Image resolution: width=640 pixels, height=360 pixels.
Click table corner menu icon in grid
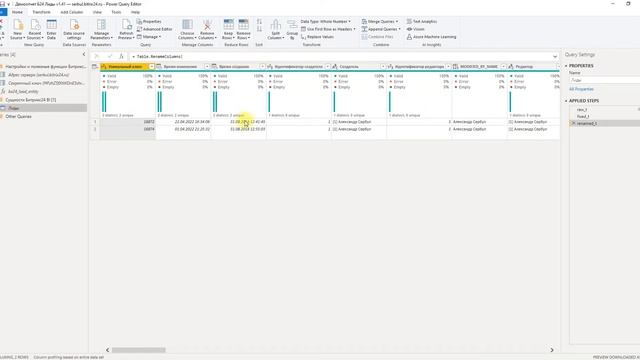click(x=95, y=67)
